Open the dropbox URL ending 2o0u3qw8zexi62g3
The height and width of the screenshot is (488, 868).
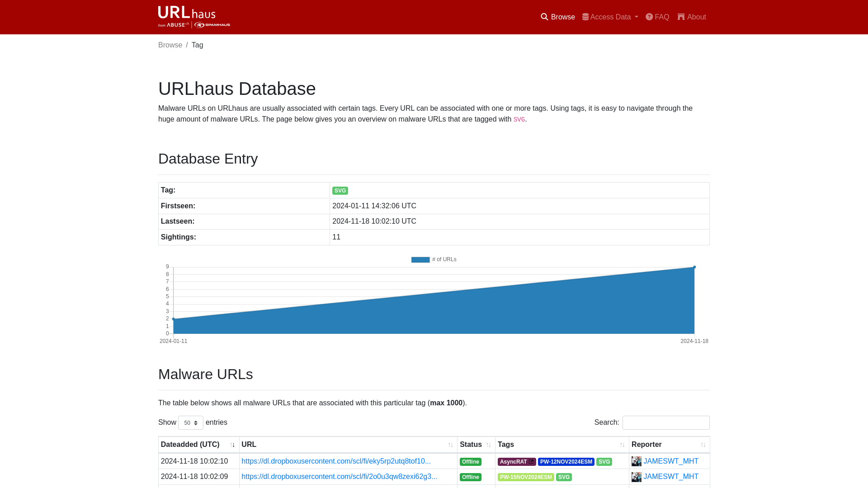tap(339, 477)
